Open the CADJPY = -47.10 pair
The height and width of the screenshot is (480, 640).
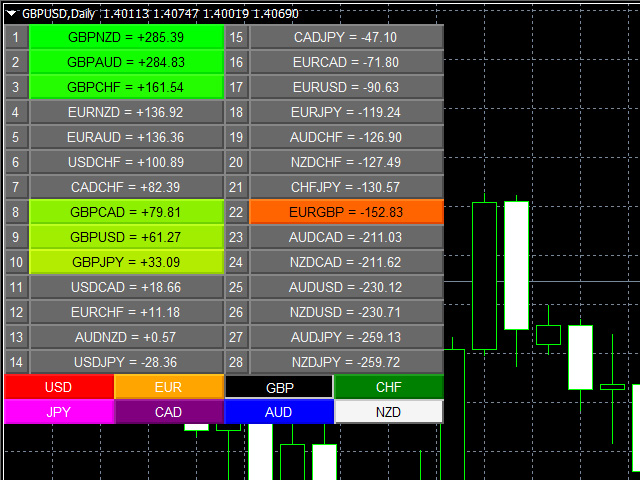pos(347,37)
